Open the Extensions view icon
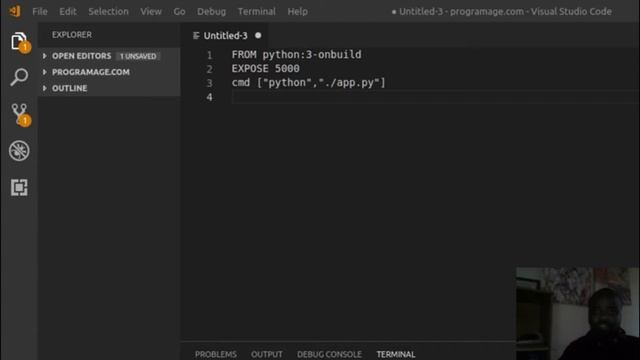640x360 pixels. 19,187
